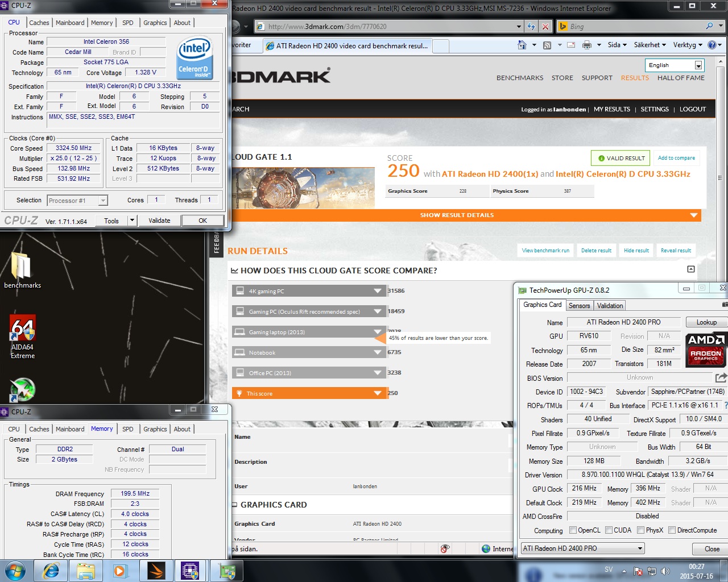Expand the Gaming laptop (2013) comparison row
The width and height of the screenshot is (728, 582).
point(378,332)
